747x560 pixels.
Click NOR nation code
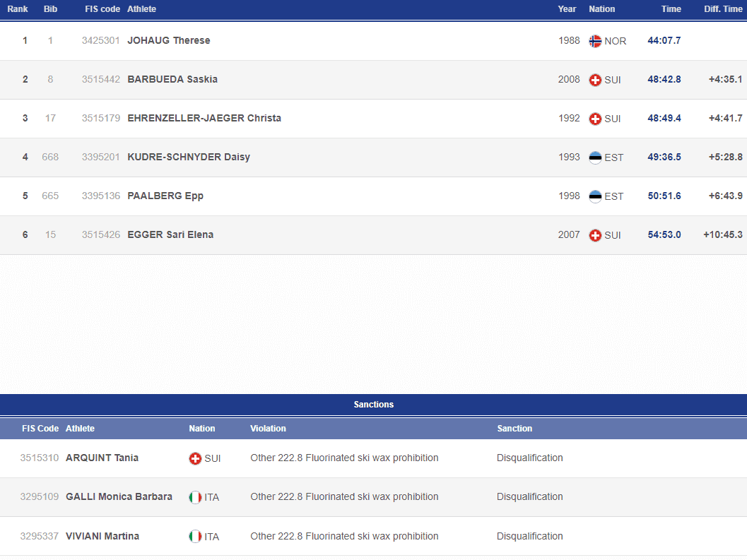[x=615, y=42]
